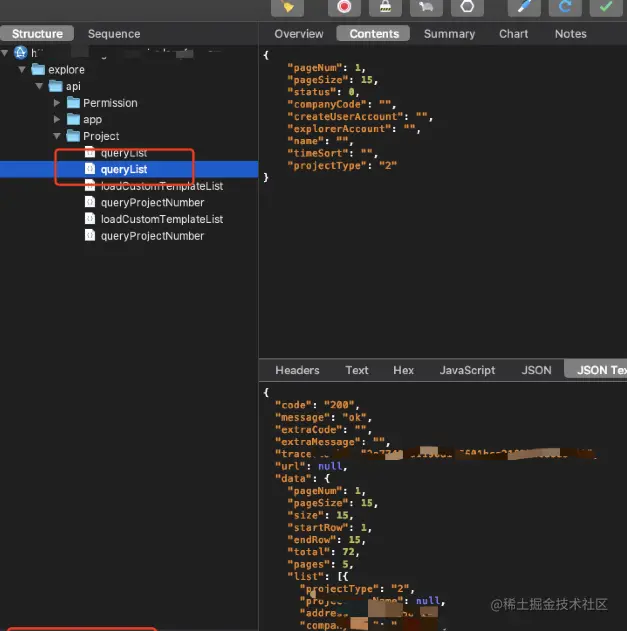Switch to the Structure view tab

click(x=37, y=34)
